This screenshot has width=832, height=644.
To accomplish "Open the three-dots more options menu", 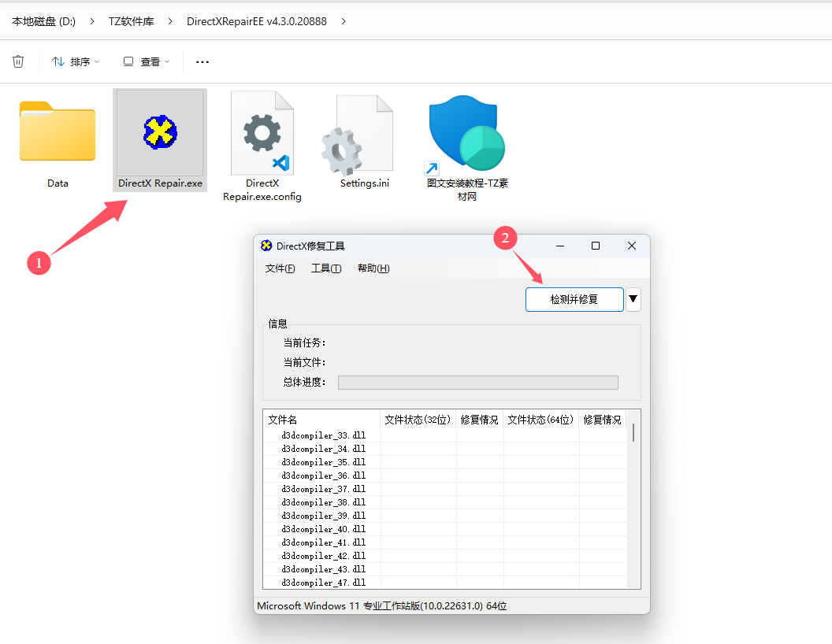I will (202, 62).
